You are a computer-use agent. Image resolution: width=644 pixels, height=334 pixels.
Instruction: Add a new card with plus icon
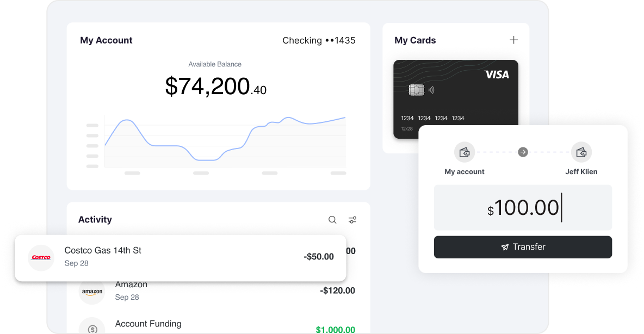[x=513, y=40]
